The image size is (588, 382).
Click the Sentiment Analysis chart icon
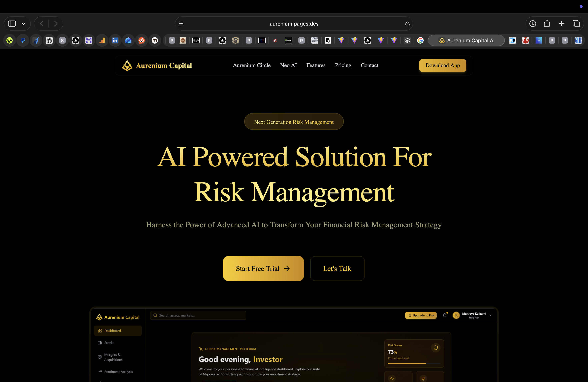pyautogui.click(x=100, y=371)
